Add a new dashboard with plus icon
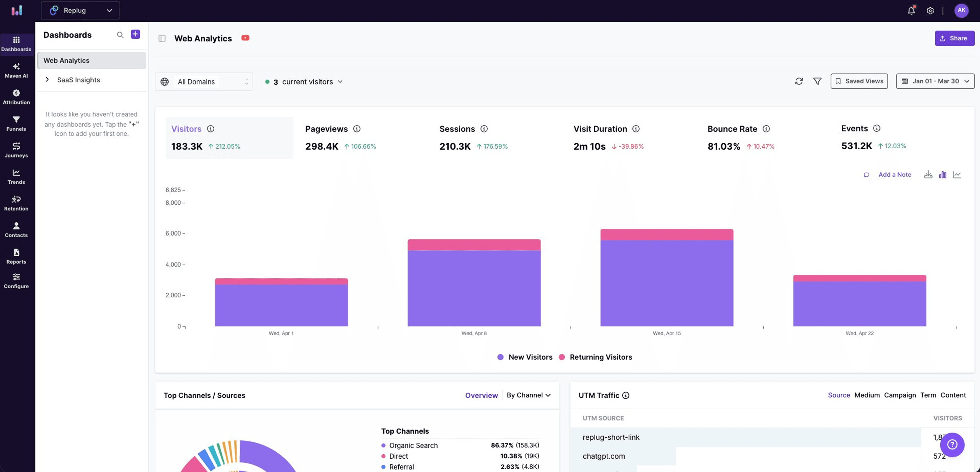This screenshot has height=472, width=980. [x=135, y=34]
